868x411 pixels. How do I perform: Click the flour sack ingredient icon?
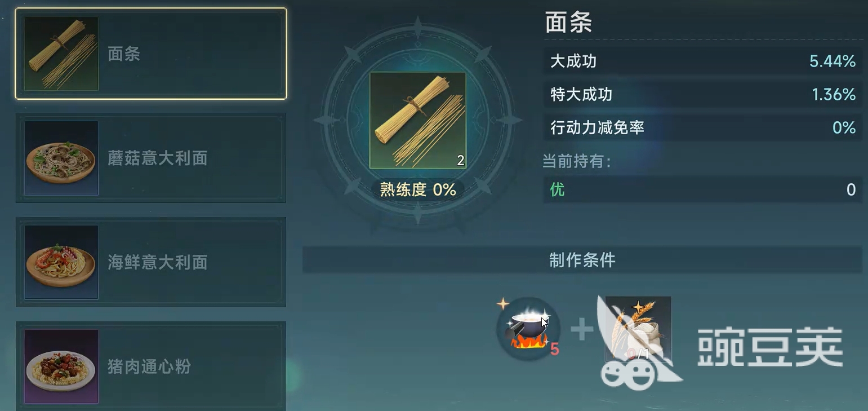tap(638, 329)
